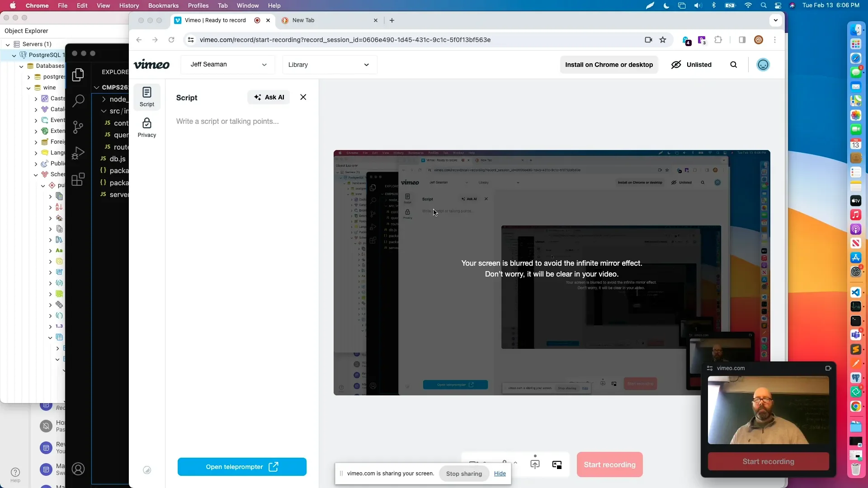Viewport: 868px width, 488px height.
Task: Toggle dark mode via the moon menu bar icon
Action: [666, 5]
